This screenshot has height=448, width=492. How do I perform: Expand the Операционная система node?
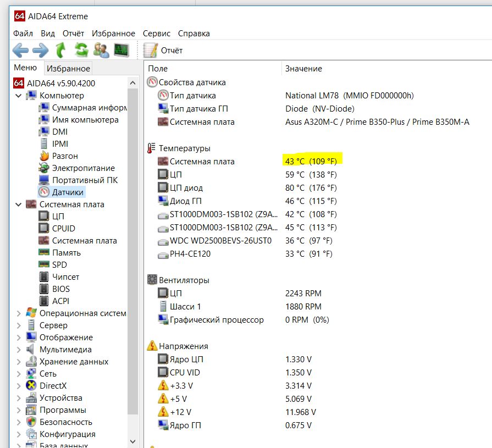pyautogui.click(x=18, y=313)
